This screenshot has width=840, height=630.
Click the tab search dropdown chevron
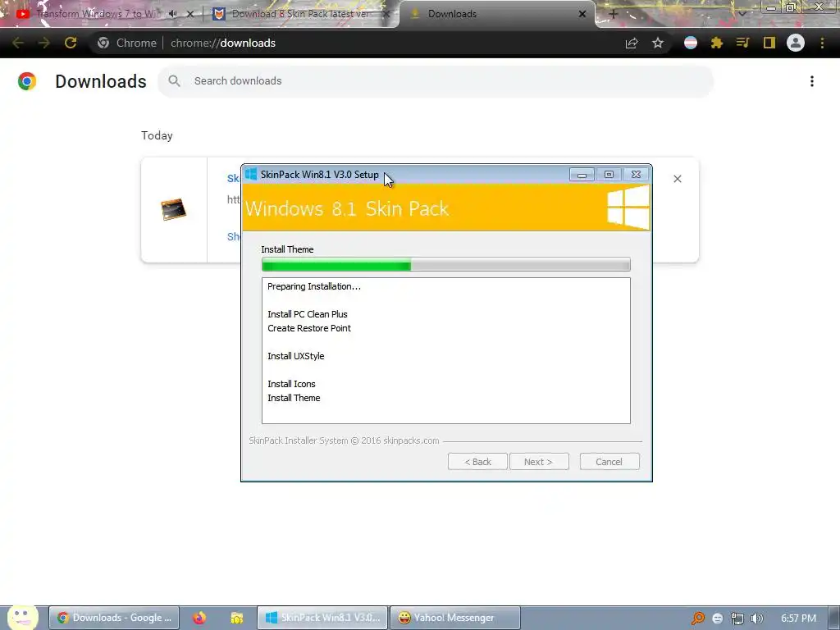[x=742, y=13]
